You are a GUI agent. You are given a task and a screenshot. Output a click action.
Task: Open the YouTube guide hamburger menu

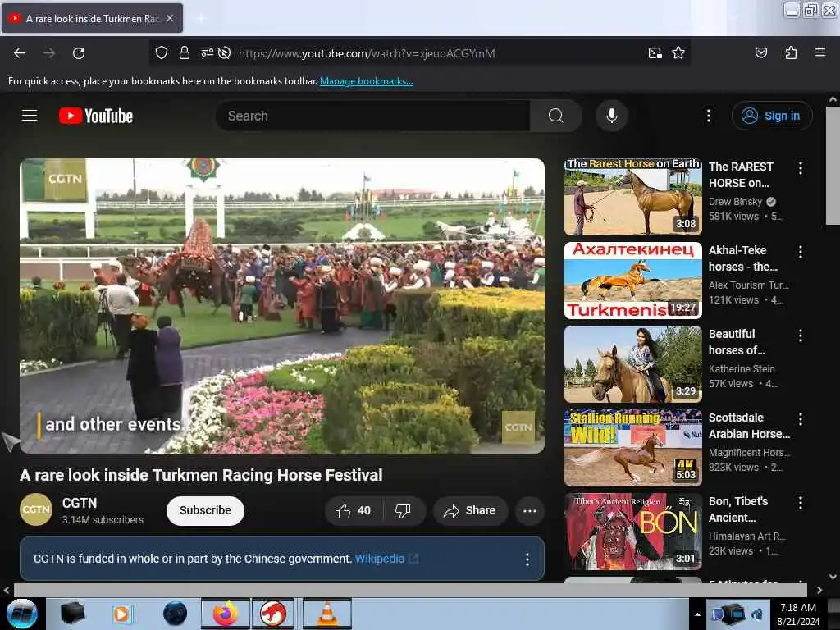click(x=30, y=115)
